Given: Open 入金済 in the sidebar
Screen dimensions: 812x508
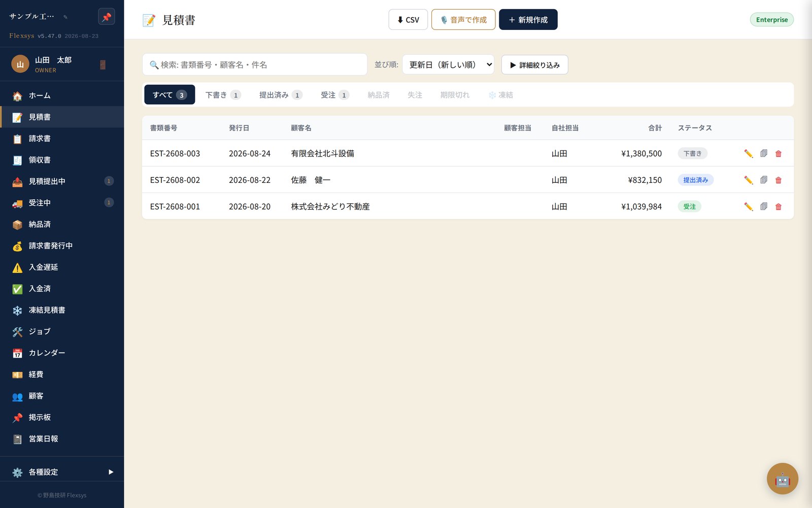Looking at the screenshot, I should pyautogui.click(x=62, y=289).
